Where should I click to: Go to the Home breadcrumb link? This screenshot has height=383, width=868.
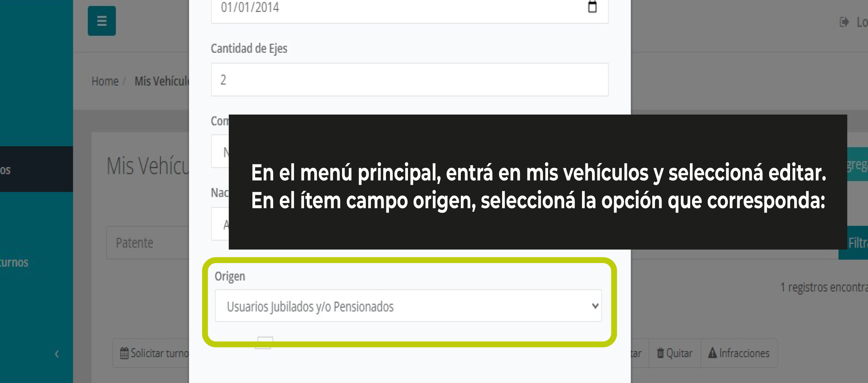point(105,81)
